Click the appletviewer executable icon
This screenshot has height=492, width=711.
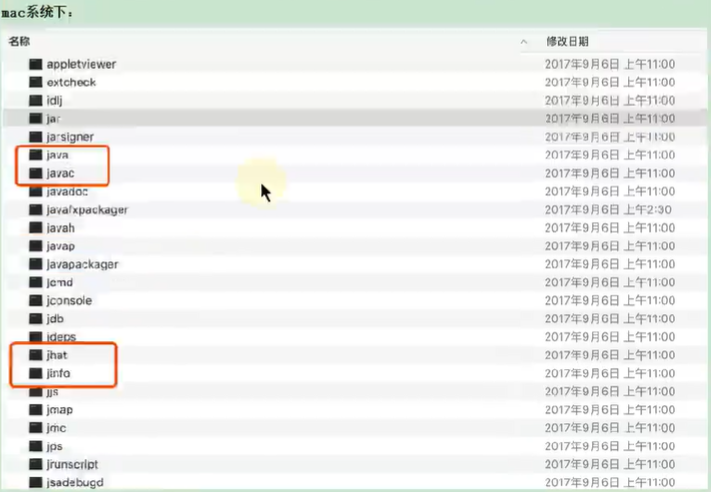click(x=36, y=64)
